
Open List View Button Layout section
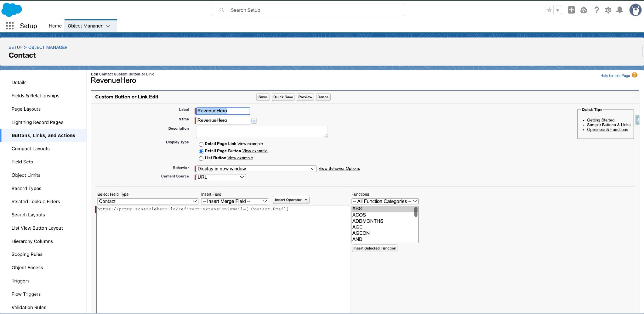pos(37,228)
